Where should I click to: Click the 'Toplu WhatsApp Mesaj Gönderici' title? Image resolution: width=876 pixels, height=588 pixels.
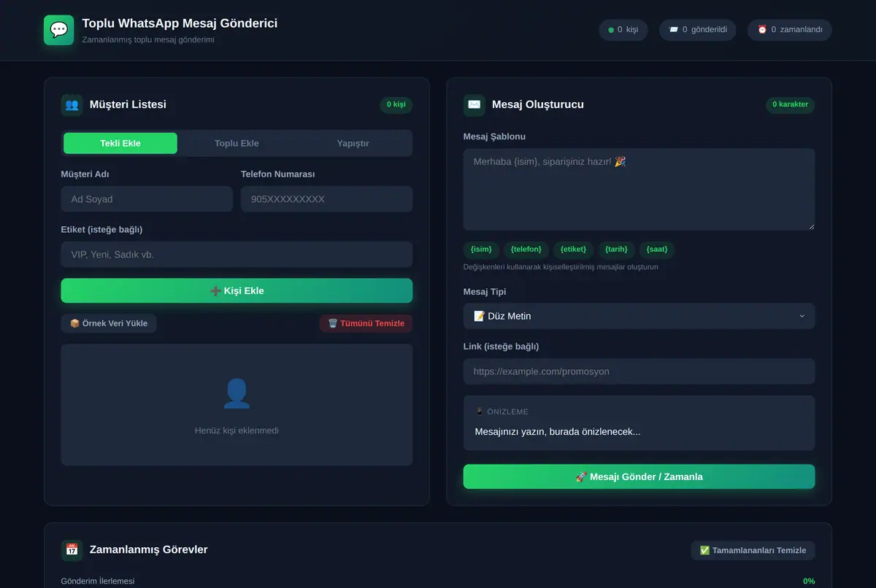click(x=180, y=23)
